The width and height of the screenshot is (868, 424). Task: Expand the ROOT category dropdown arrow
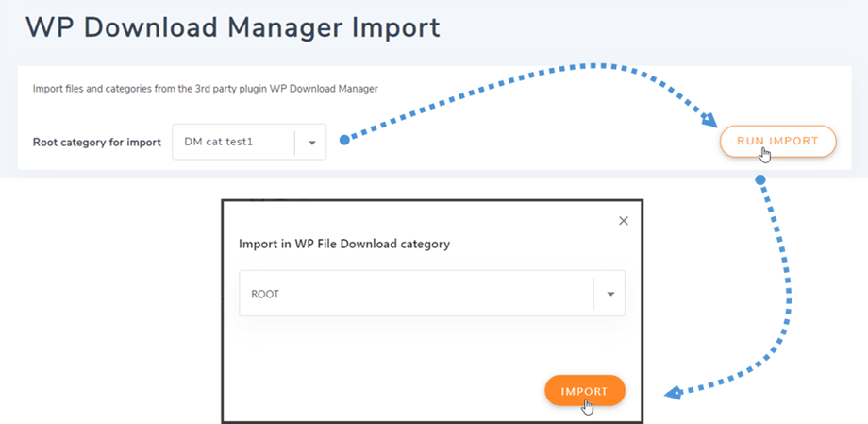(609, 295)
